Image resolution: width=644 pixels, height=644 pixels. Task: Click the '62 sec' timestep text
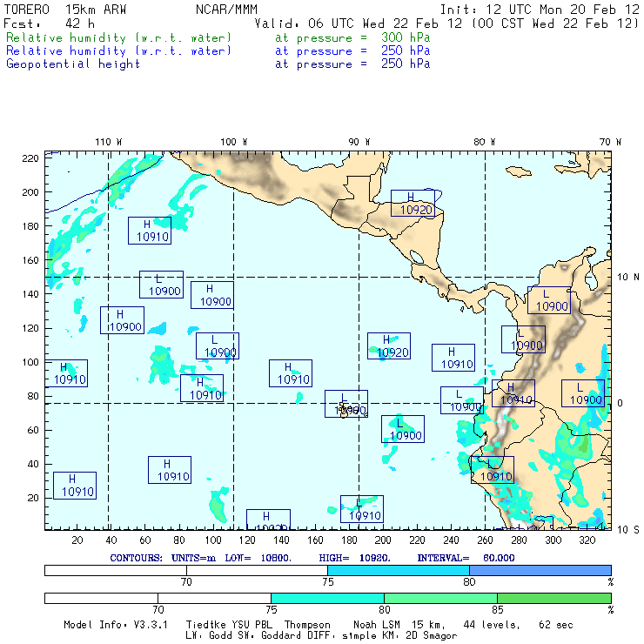(556, 625)
